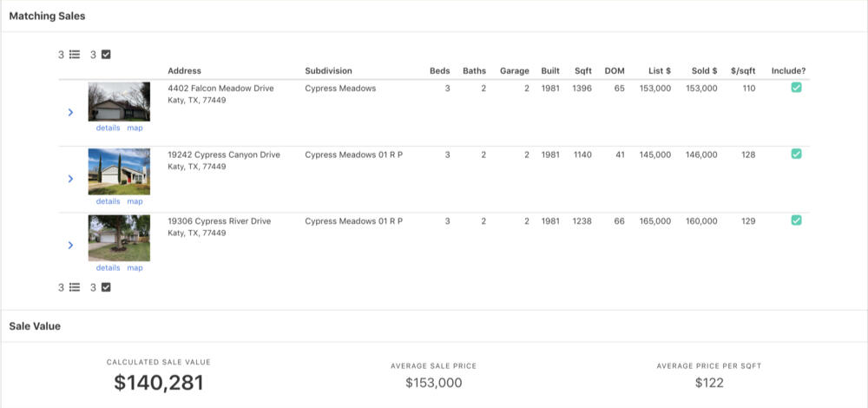Open details for 4402 Falcon Meadow Drive
Screen dimensions: 868x408
(x=108, y=128)
